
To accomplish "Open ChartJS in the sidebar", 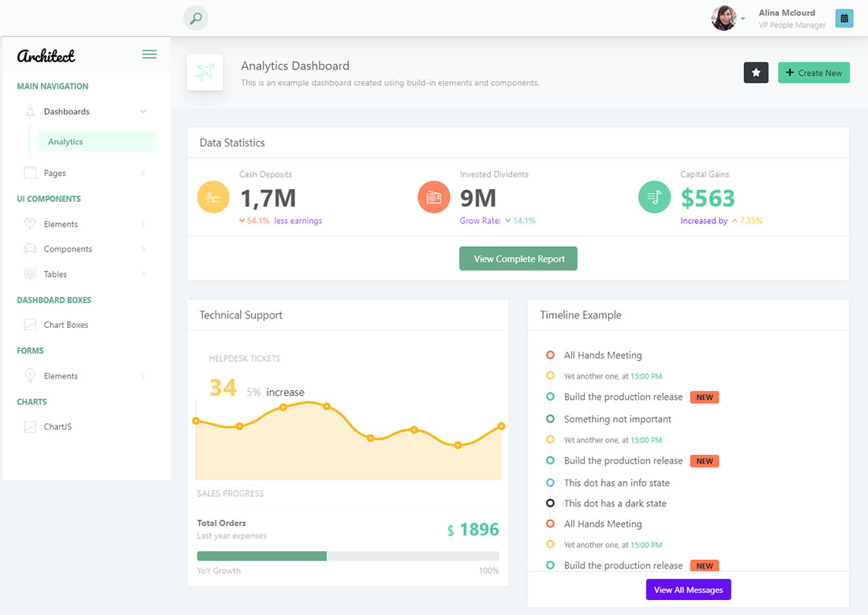I will [x=58, y=427].
